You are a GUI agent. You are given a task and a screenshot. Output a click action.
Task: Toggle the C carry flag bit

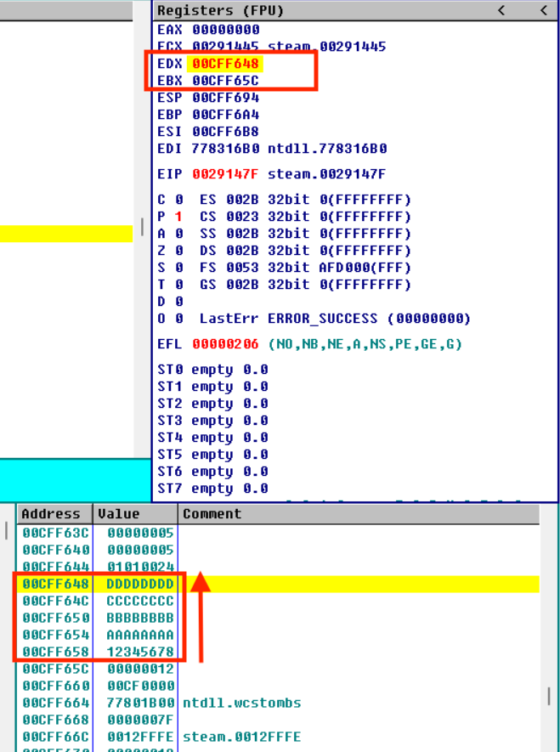click(x=178, y=200)
